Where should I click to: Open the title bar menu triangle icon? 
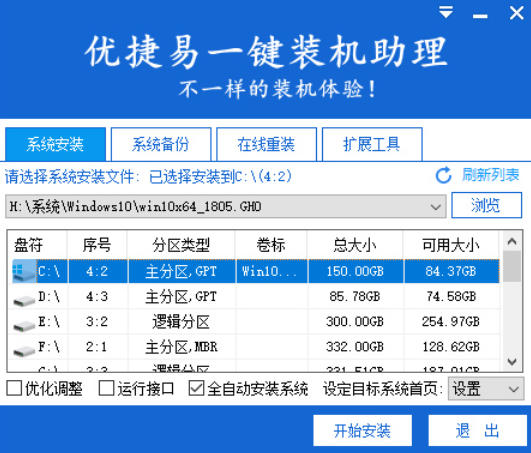446,12
